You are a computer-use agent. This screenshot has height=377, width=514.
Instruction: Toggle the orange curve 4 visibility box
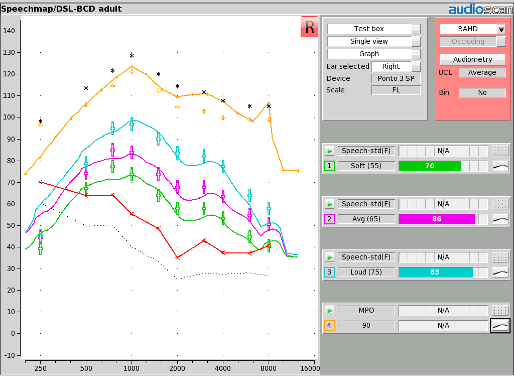(x=329, y=325)
